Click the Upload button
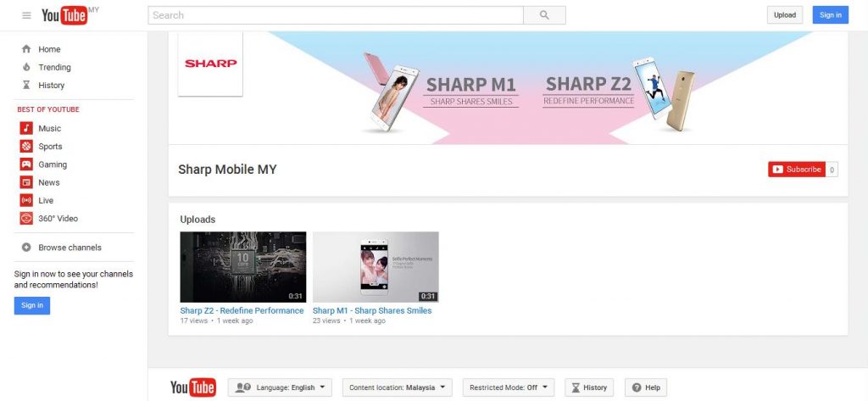 coord(784,15)
